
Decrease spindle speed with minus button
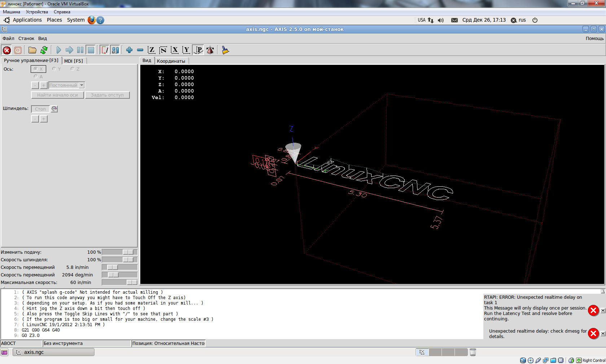click(35, 119)
